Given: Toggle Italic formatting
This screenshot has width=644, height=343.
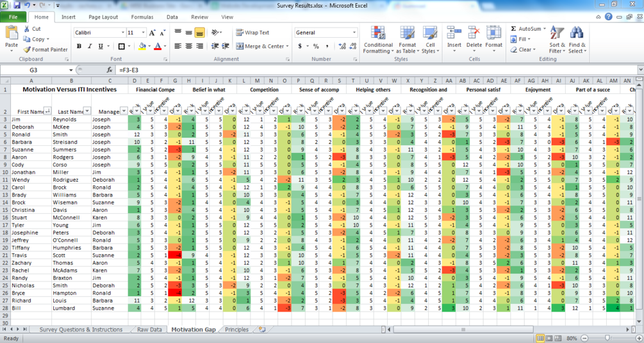Looking at the screenshot, I should (90, 46).
